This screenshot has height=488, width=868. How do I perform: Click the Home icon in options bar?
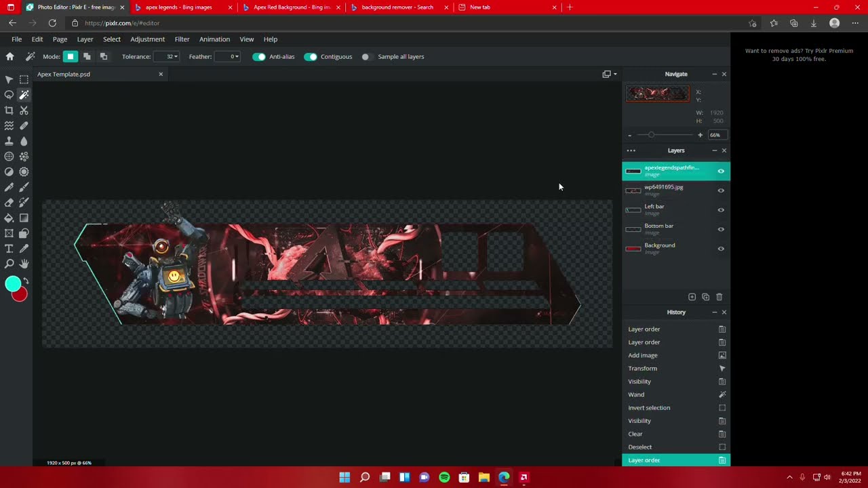pos(9,57)
